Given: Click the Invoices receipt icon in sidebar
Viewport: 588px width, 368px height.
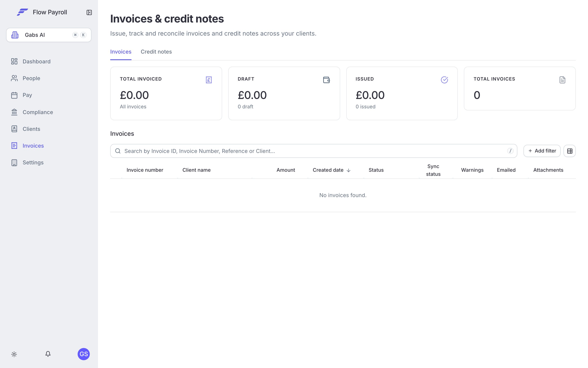Looking at the screenshot, I should click(14, 146).
